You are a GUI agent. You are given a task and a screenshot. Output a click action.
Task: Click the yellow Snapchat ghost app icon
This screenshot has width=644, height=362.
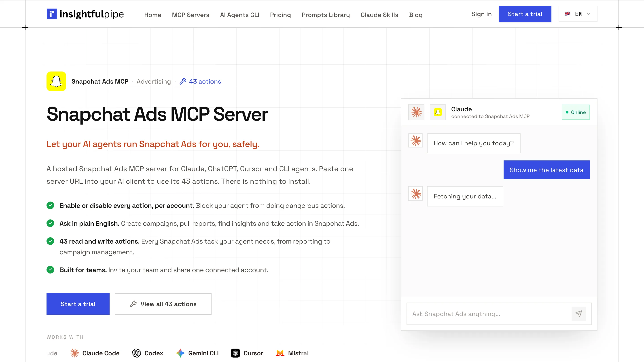click(56, 81)
